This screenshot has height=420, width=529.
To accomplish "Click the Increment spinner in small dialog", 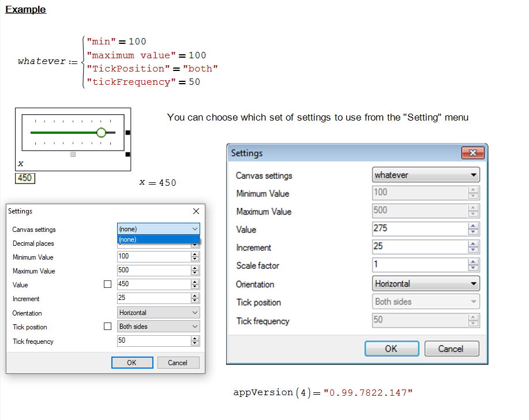I will pyautogui.click(x=195, y=299).
